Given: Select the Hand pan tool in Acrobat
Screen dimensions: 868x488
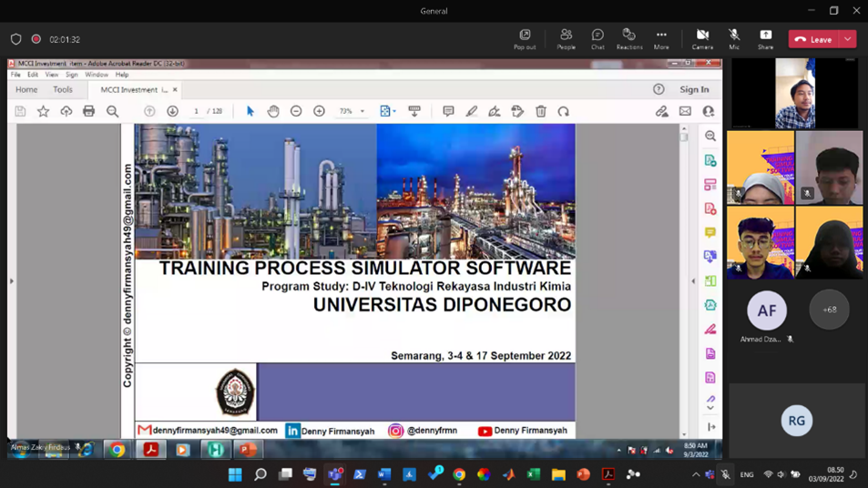Looking at the screenshot, I should tap(273, 111).
